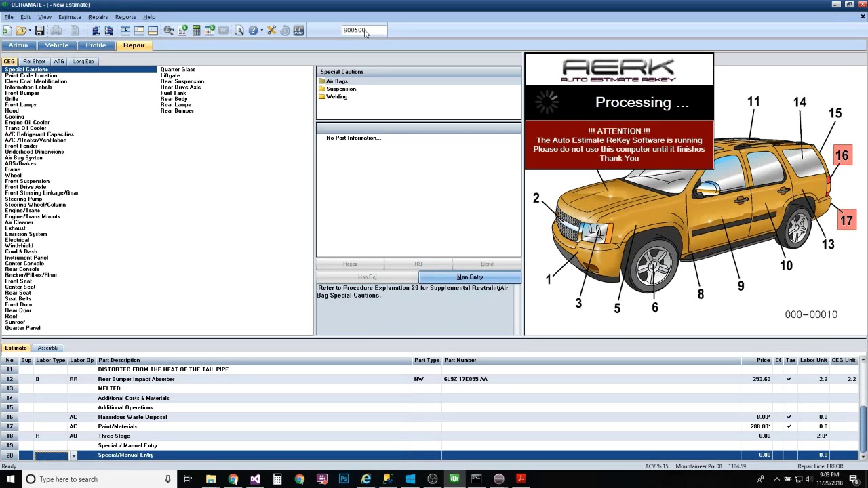Select the Ref Sheet tab

[x=34, y=62]
